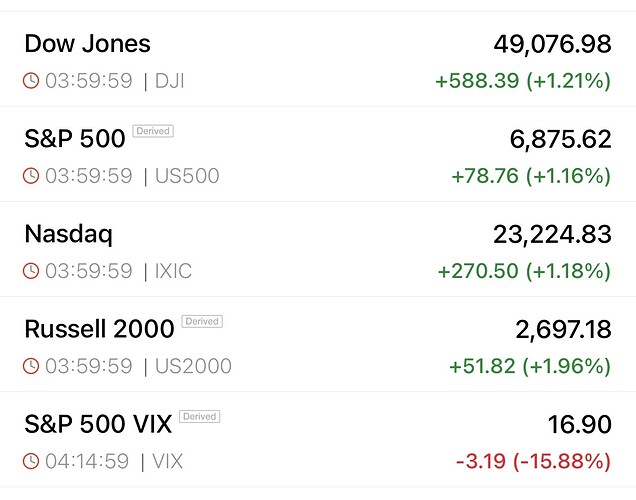Click the Russell 2000 change +51.82 (+1.96%)
The height and width of the screenshot is (500, 636).
point(530,366)
